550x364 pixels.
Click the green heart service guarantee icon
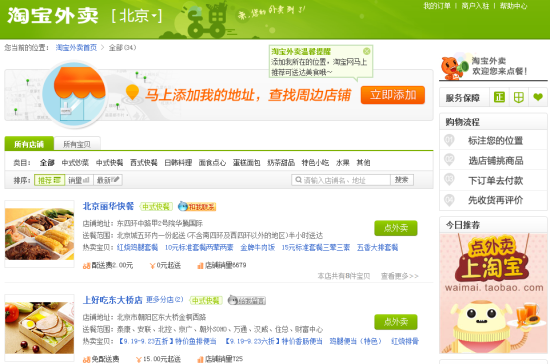click(538, 97)
